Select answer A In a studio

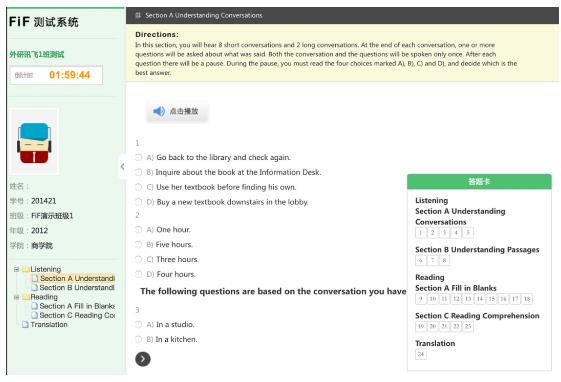(x=138, y=324)
